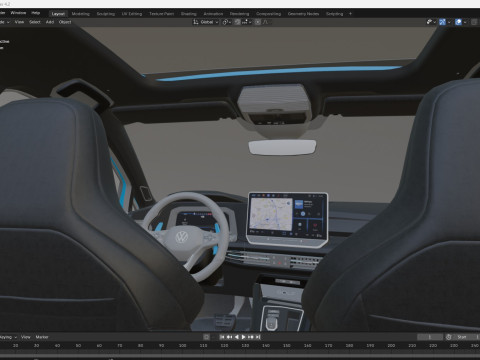
Task: Click frame 100 on timeline ruler
Action: 182,346
